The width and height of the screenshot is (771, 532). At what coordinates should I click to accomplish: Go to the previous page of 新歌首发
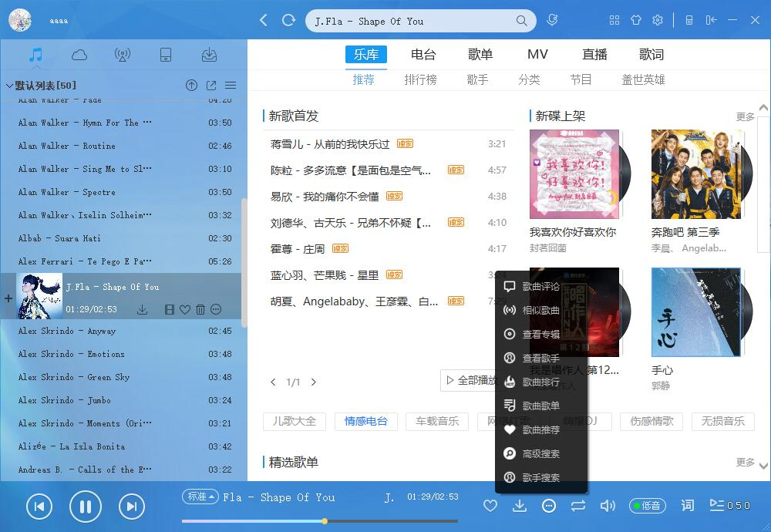[x=274, y=382]
